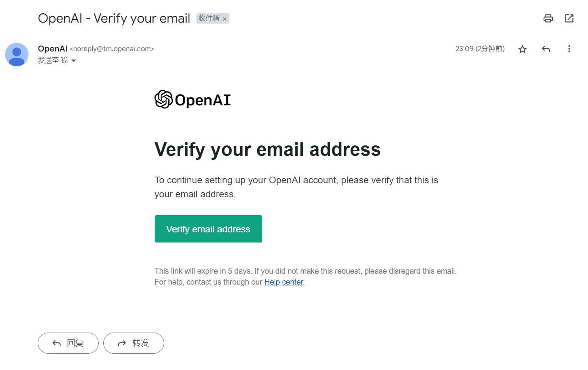This screenshot has width=588, height=370.
Task: Click the subject line OpenAI - Verify your email
Action: coord(114,18)
